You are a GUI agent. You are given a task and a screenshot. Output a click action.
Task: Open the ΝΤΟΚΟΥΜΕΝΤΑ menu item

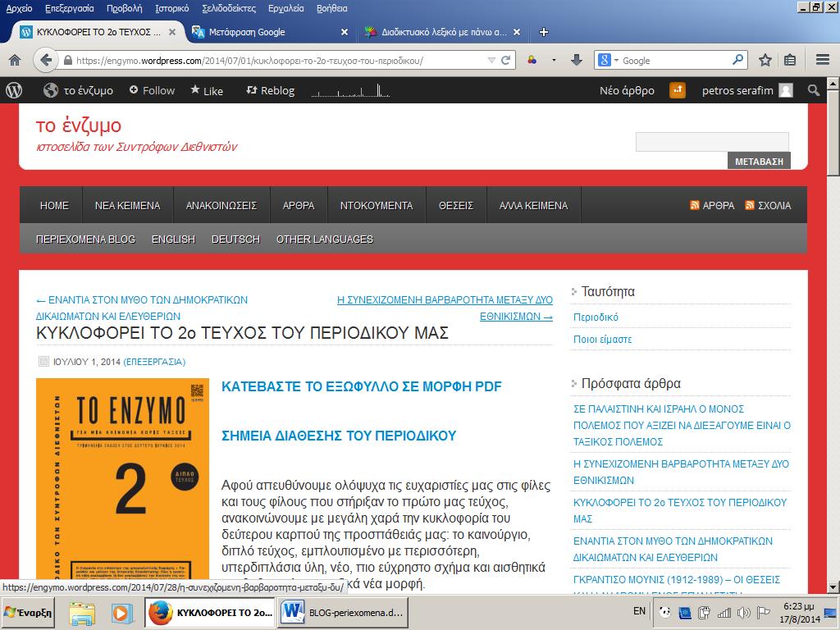pos(377,205)
